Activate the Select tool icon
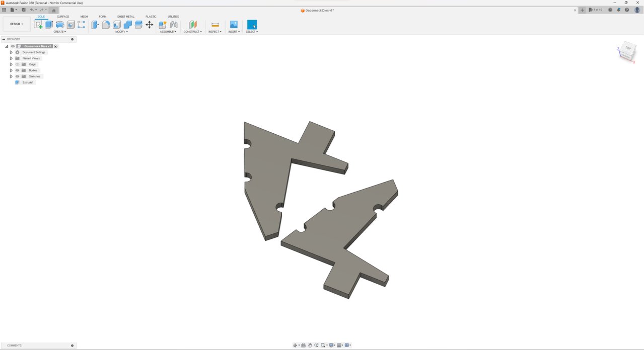 (252, 25)
